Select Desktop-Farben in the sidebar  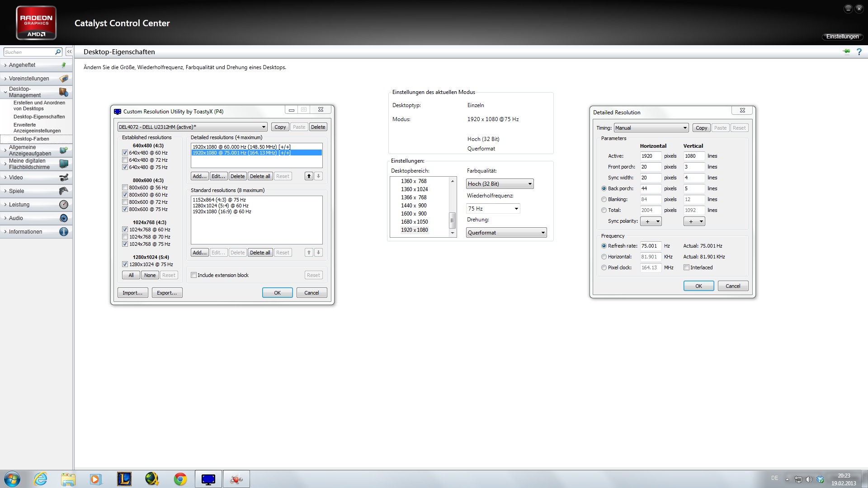click(x=31, y=139)
